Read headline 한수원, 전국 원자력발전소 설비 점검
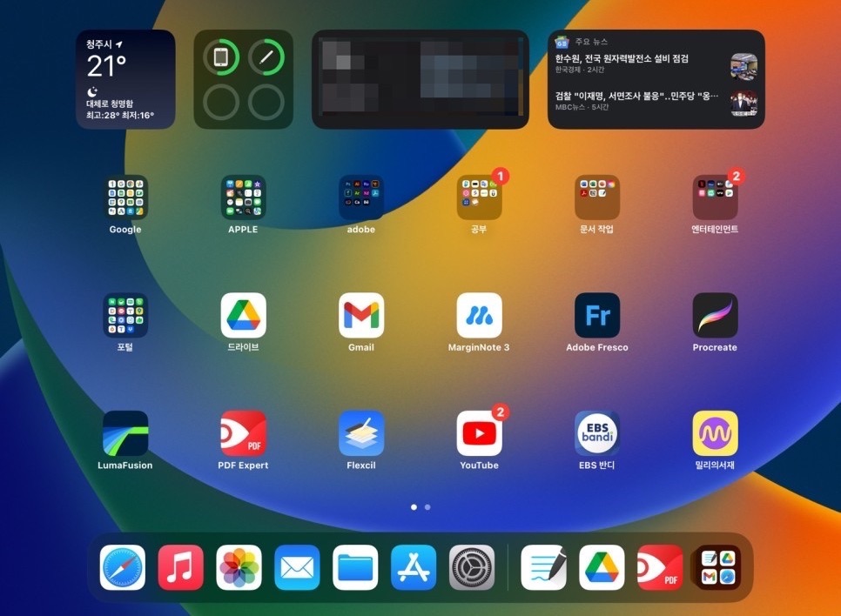Viewport: 841px width, 616px height. (622, 58)
